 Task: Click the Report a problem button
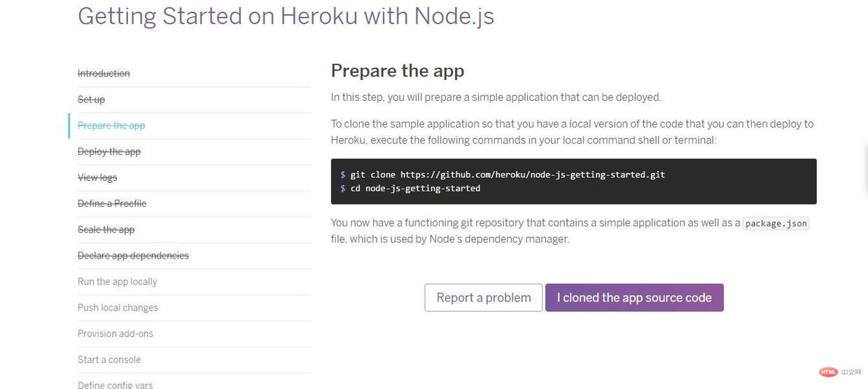484,297
